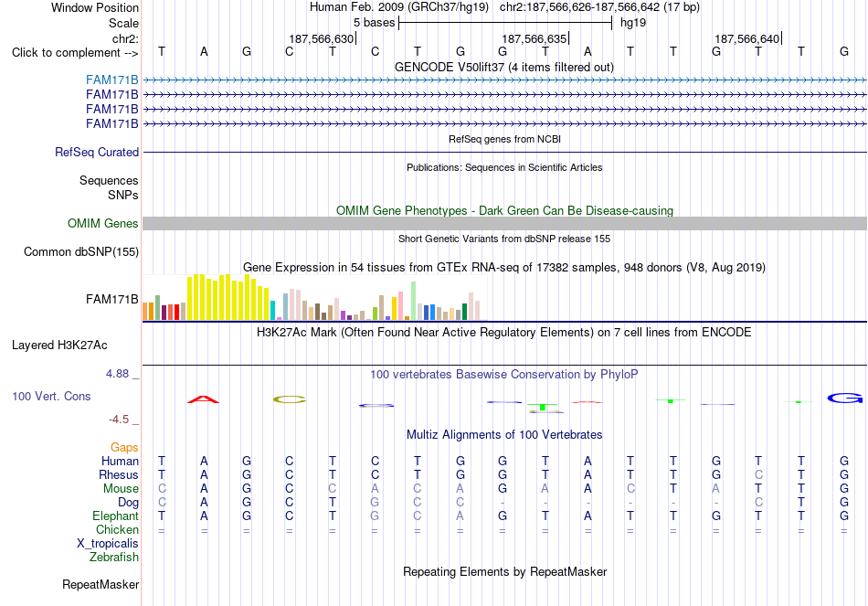Click the lime green GTEx expression bar
Viewport: 868px width, 606px height.
click(x=375, y=314)
